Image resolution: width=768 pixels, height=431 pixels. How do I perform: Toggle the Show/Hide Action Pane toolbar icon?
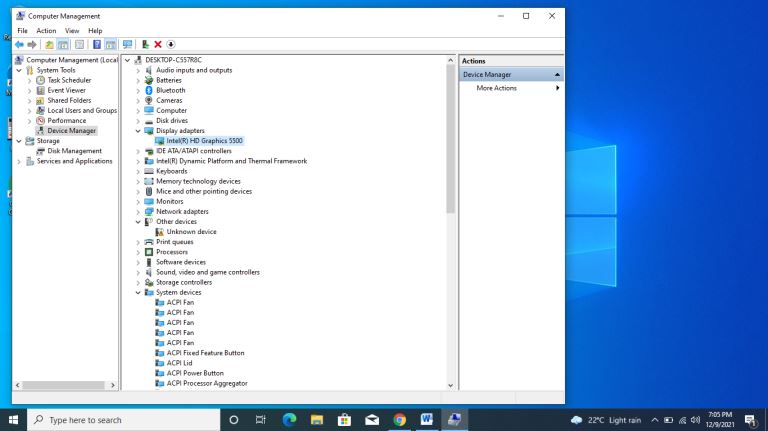tap(111, 45)
